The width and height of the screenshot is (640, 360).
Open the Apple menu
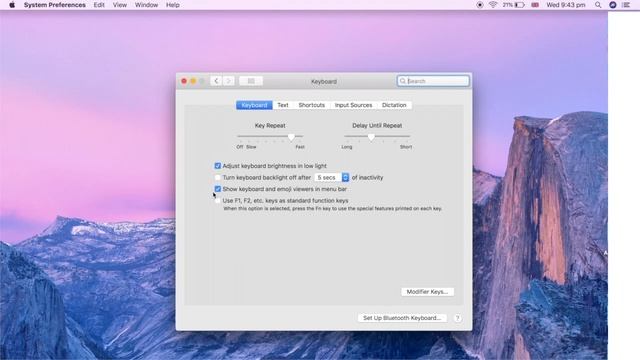tap(12, 5)
